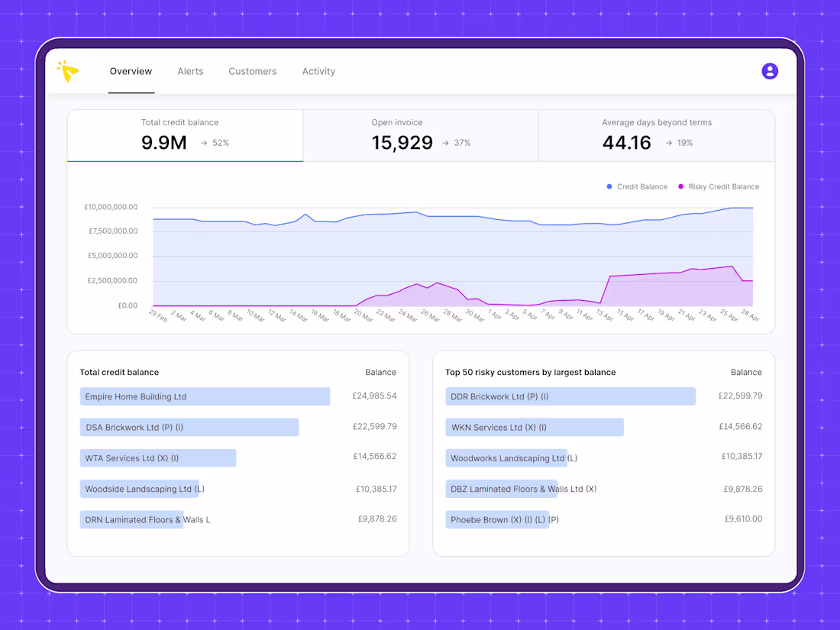Click the arrow icon beside 19%
This screenshot has width=840, height=630.
point(668,143)
